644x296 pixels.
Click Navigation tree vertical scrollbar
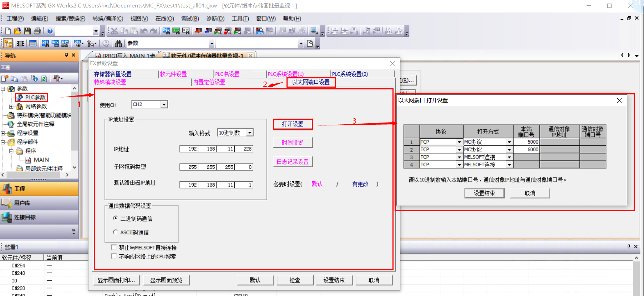(75, 128)
